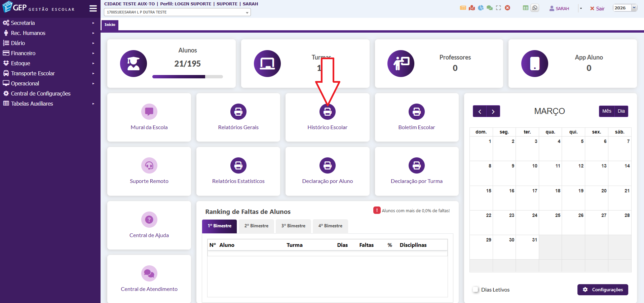Open the map marker icon in header
This screenshot has width=644, height=303.
472,8
